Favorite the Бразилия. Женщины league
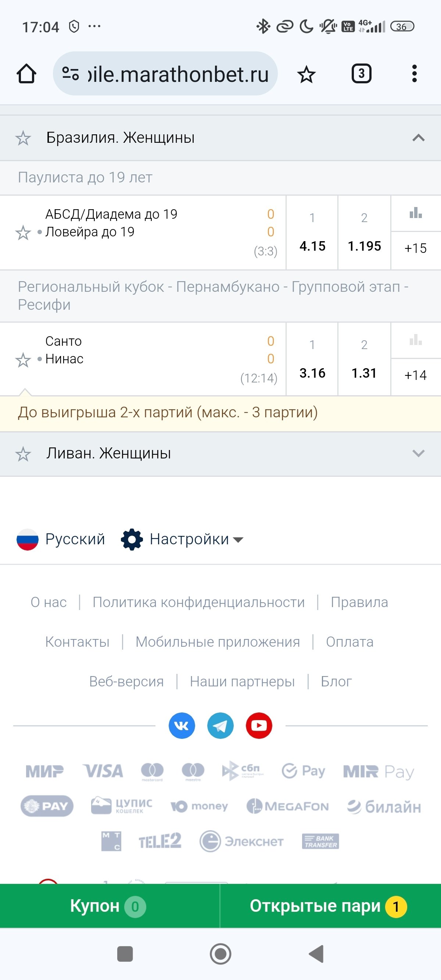 (23, 138)
